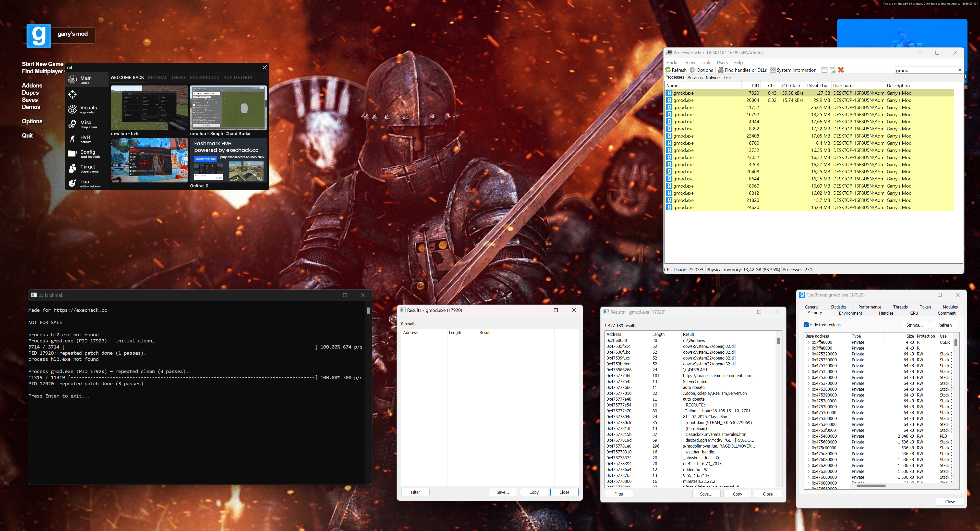Open the Tools menu in Process Hacker

click(x=706, y=62)
